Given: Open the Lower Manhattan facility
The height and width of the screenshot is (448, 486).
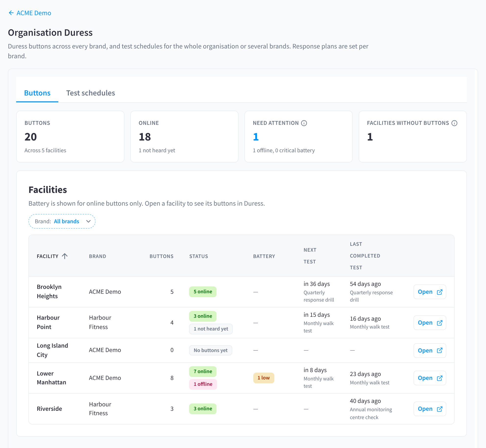Looking at the screenshot, I should (430, 378).
